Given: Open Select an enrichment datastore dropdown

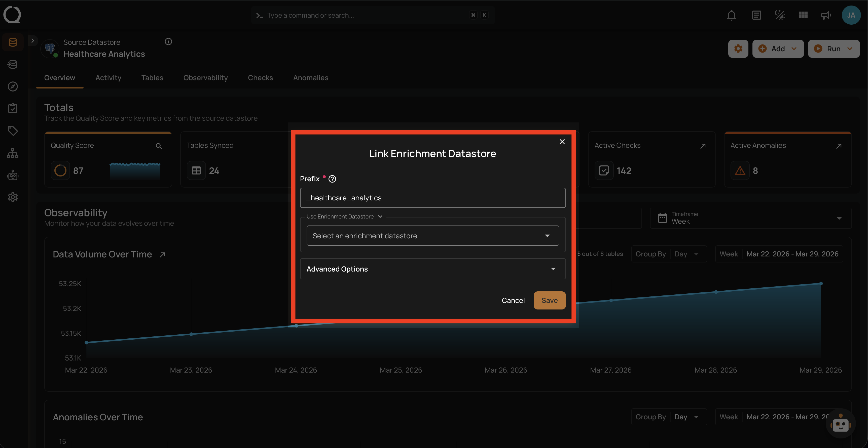Looking at the screenshot, I should (433, 236).
